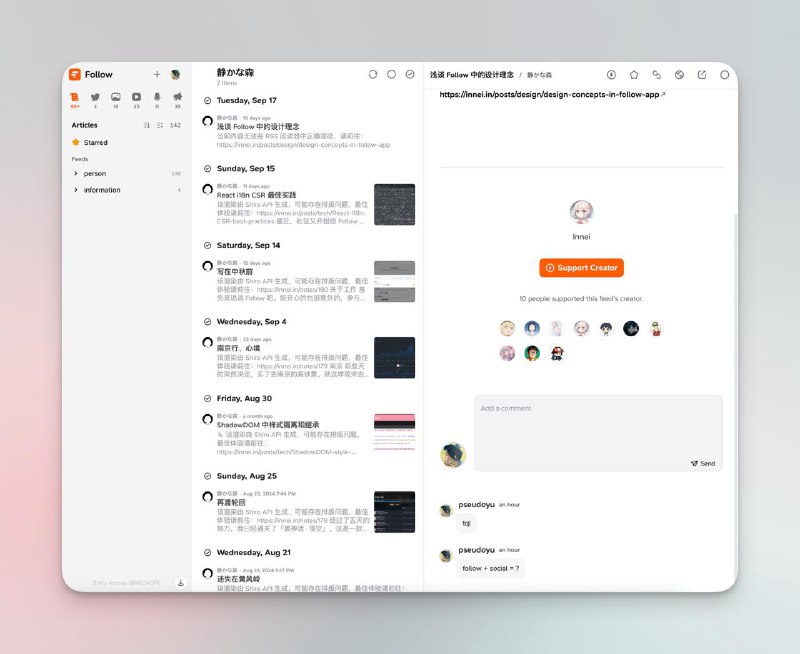The width and height of the screenshot is (800, 654).
Task: Open the Audios microphone feed view
Action: 156,97
